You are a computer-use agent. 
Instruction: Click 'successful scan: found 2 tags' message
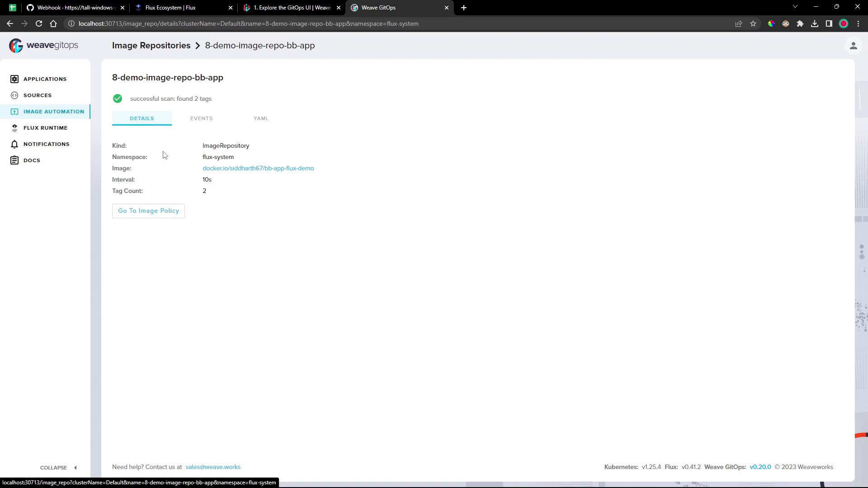click(171, 99)
